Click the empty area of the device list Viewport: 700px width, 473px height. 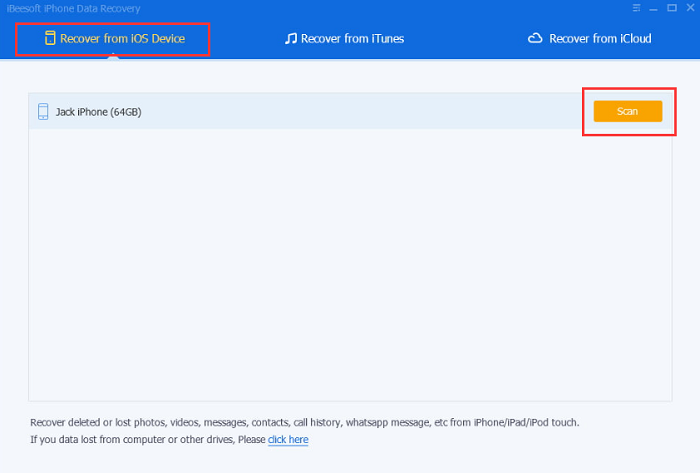(350, 260)
